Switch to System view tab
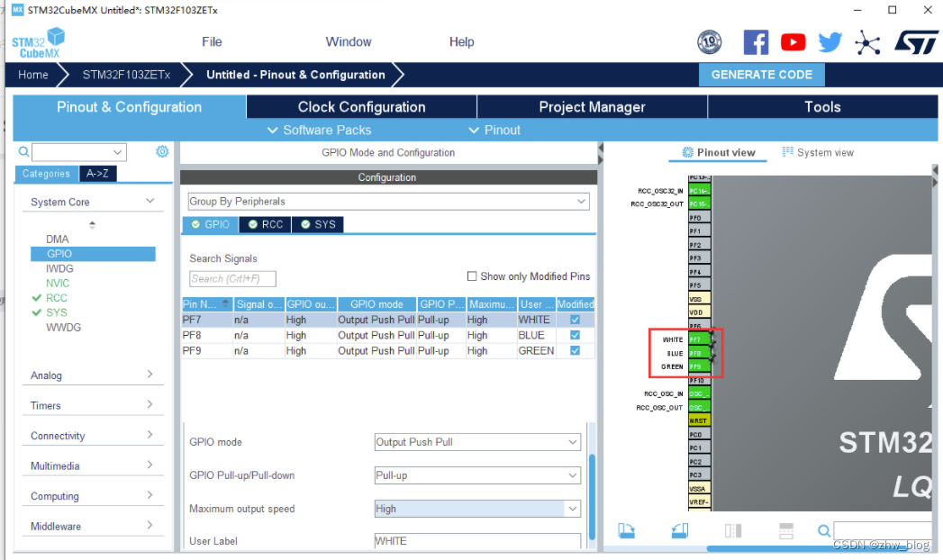Screen dimensions: 943x560 (x=818, y=153)
